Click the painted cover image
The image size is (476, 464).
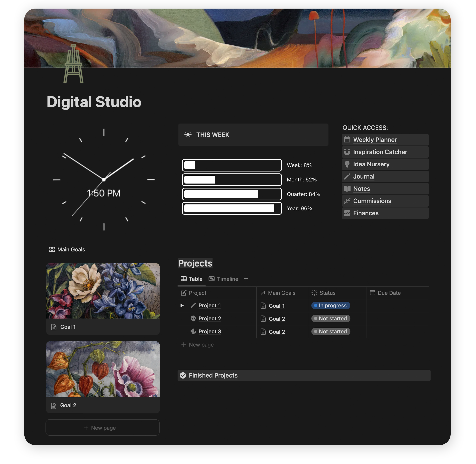pos(237,38)
